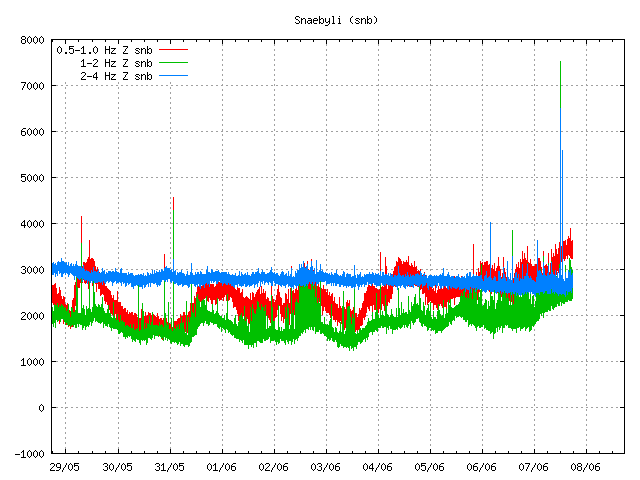The width and height of the screenshot is (640, 480).
Task: Click the 29/05 date label on x-axis
Action: pos(66,467)
